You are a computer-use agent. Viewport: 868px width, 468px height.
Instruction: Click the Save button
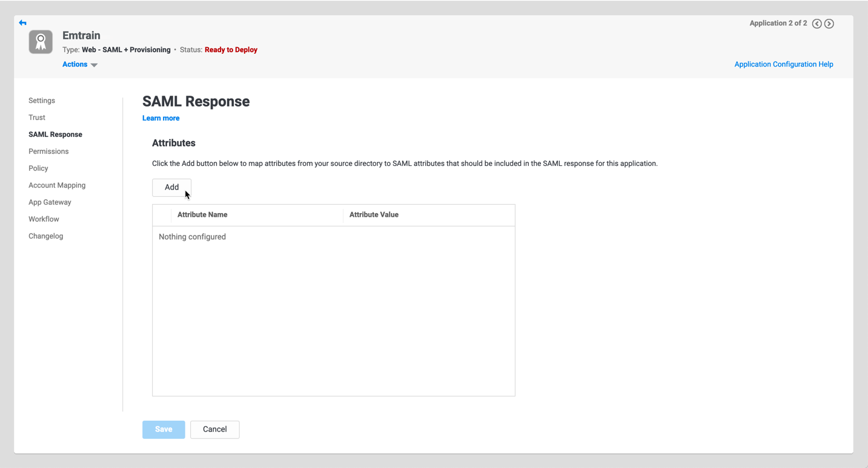164,429
